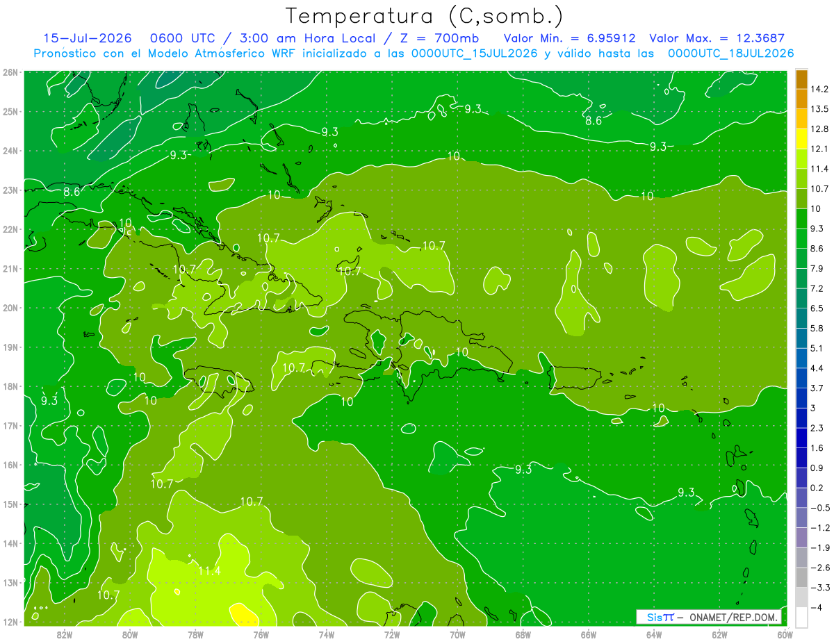Click the 13.5 color bar label
Viewport: 834px width, 644px height.
[820, 109]
